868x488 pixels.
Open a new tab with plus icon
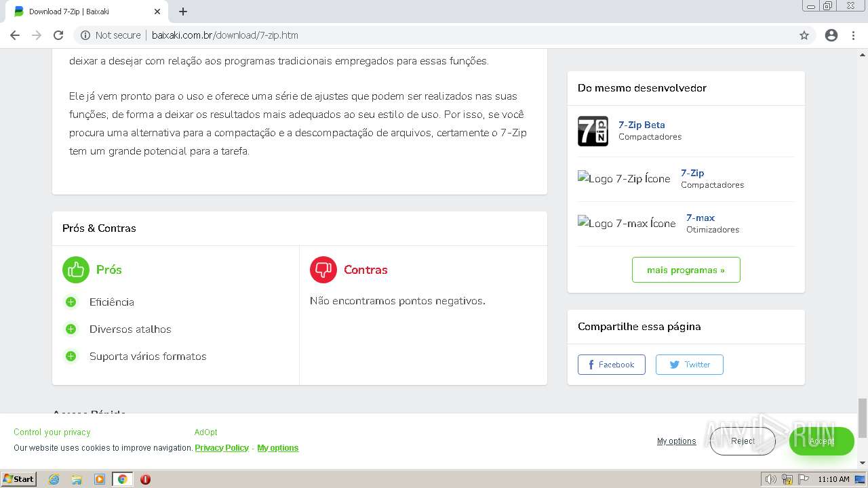183,12
